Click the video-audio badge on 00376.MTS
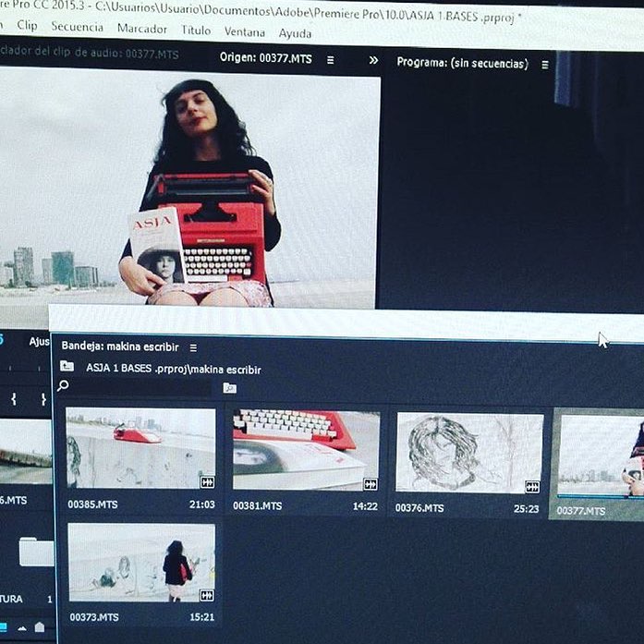The width and height of the screenshot is (644, 644). tap(532, 487)
